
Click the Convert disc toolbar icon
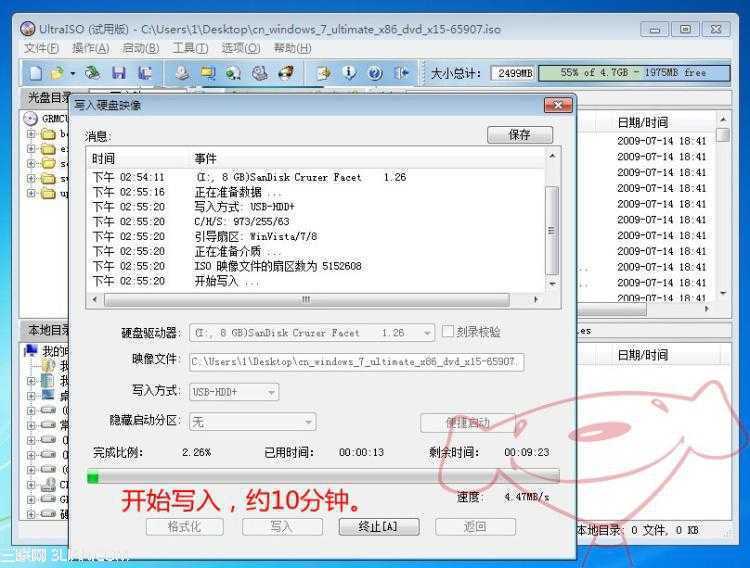233,73
